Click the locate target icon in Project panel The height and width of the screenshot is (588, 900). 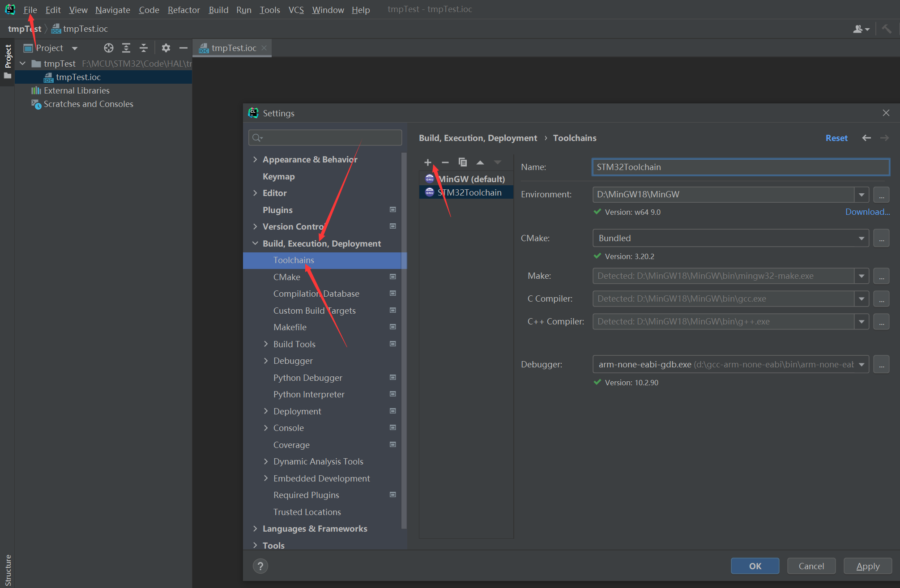[108, 48]
